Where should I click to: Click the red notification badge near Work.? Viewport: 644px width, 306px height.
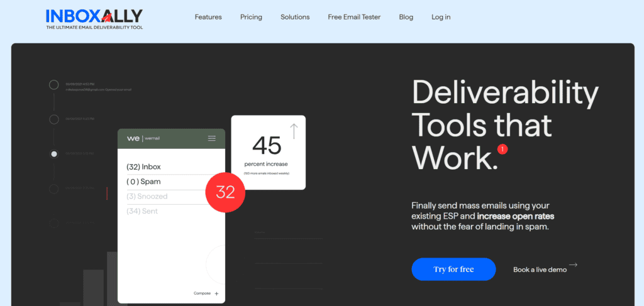click(502, 149)
